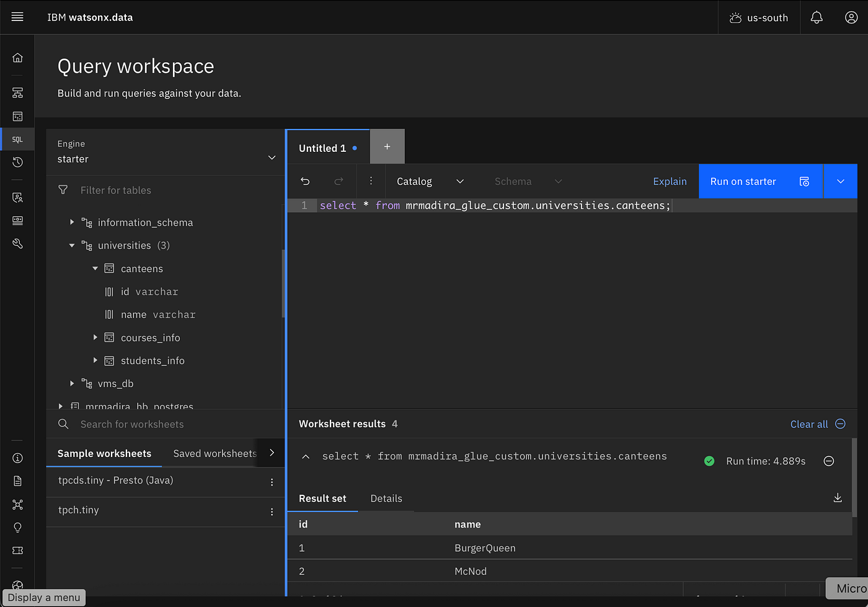Click the search icon for worksheets

coord(63,424)
